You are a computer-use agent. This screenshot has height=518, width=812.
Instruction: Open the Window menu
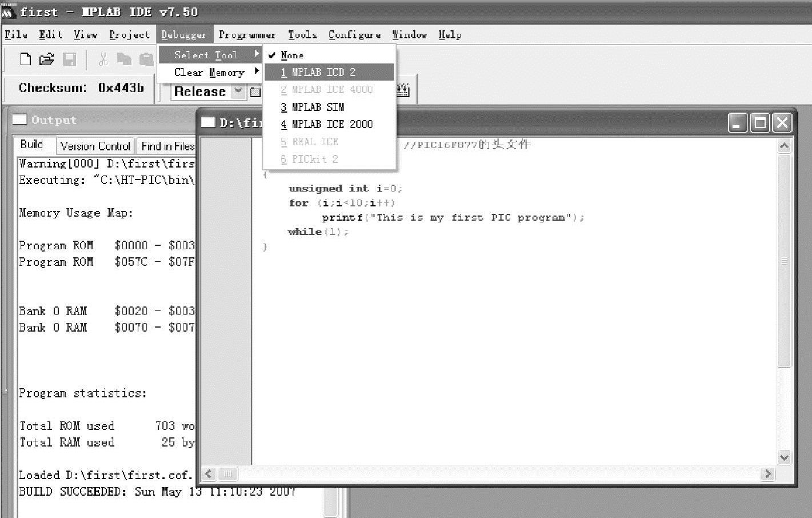click(x=410, y=35)
